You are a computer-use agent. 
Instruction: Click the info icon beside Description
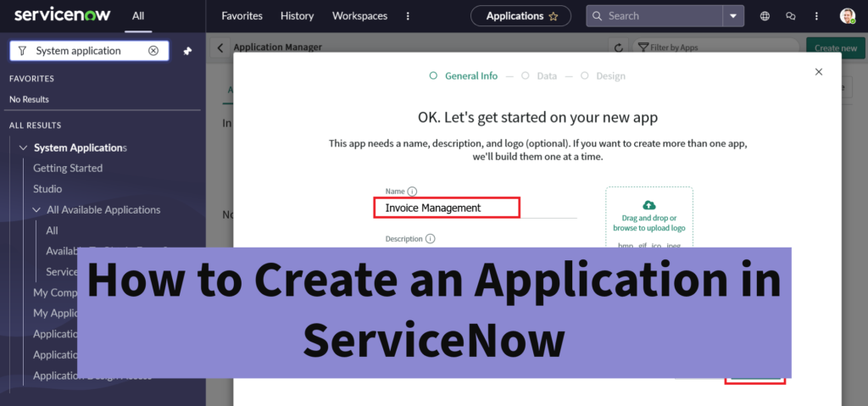[430, 239]
